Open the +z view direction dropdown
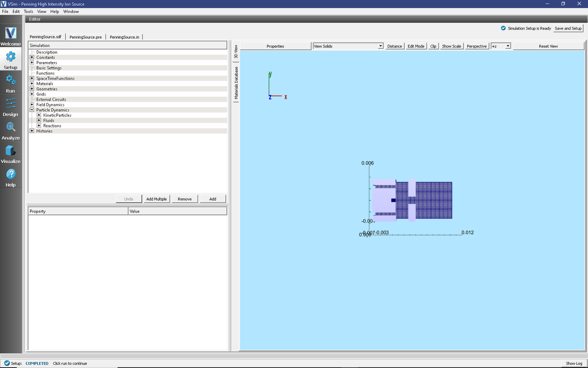588x368 pixels. click(501, 46)
